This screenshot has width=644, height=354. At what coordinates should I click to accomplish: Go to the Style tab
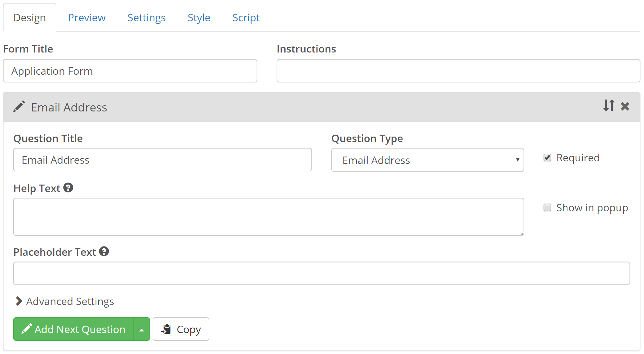199,18
